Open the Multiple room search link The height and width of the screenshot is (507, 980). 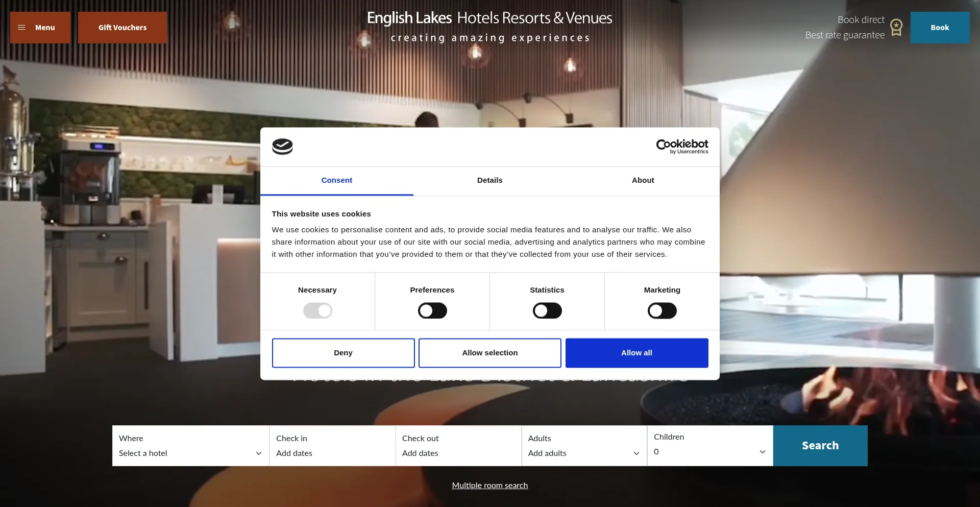coord(489,485)
